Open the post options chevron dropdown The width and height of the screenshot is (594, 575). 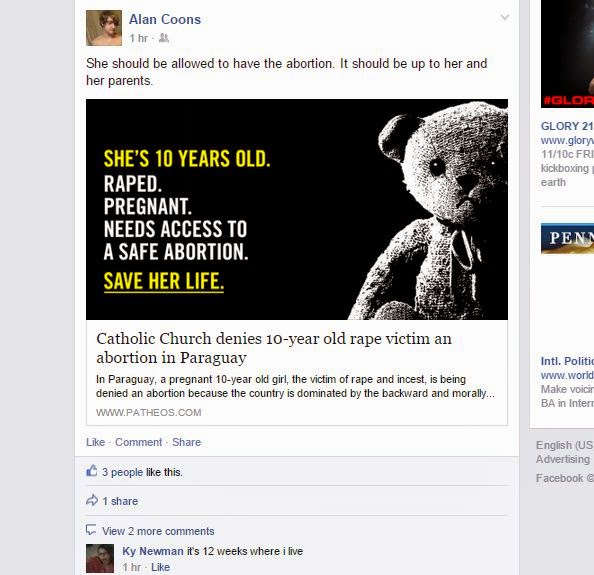[504, 17]
